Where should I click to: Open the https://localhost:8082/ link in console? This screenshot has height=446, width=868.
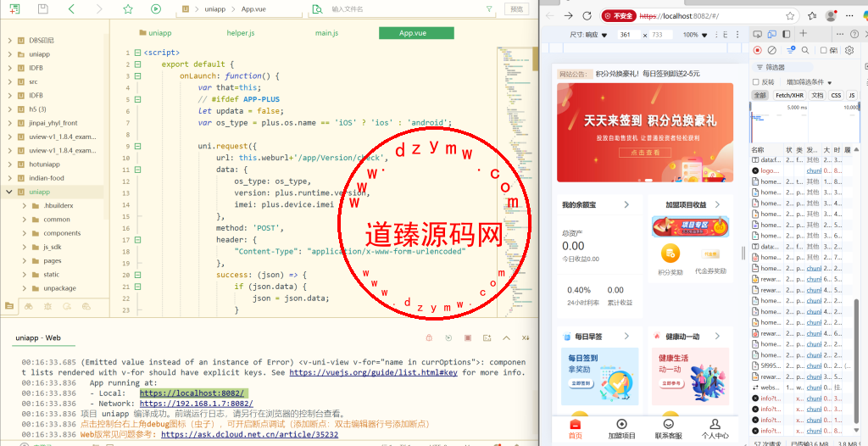(192, 393)
